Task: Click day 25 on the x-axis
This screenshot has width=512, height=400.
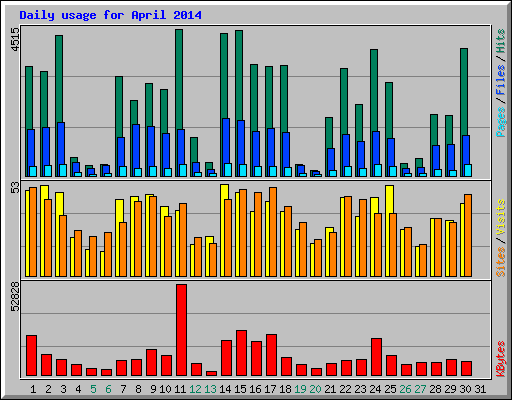Action: tap(390, 389)
